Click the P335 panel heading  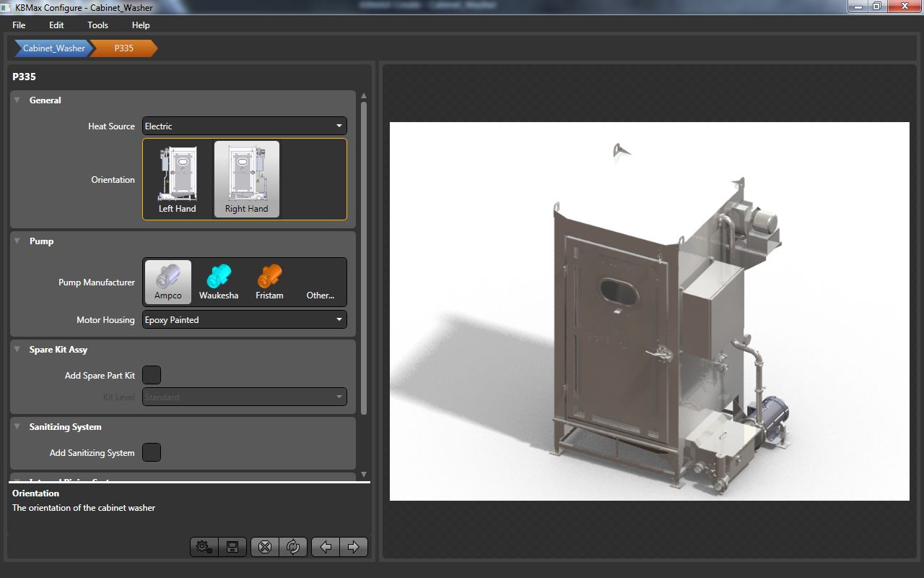pos(25,77)
